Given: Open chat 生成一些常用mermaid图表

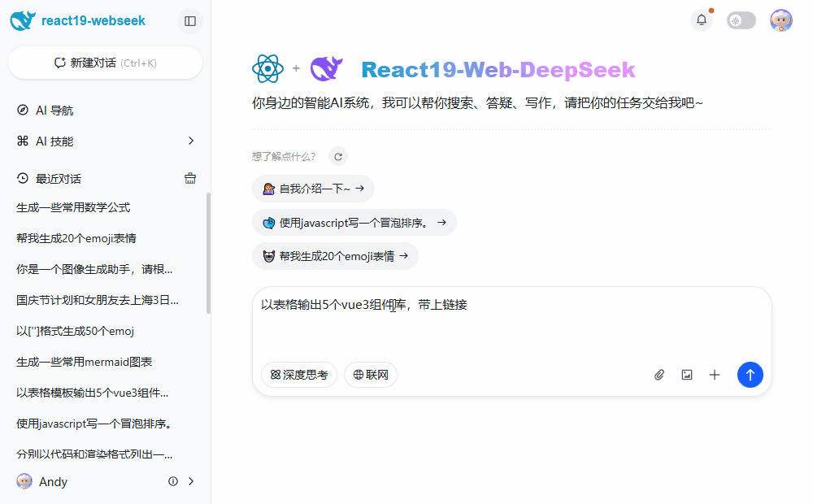Looking at the screenshot, I should [x=84, y=362].
